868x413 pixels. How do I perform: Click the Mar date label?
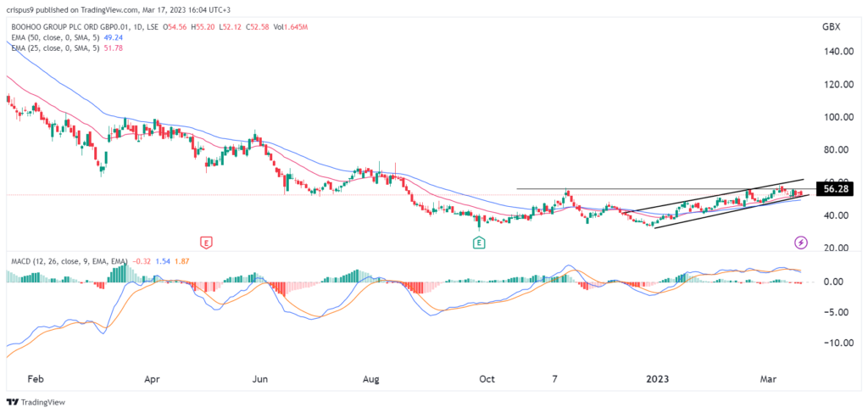(x=767, y=380)
